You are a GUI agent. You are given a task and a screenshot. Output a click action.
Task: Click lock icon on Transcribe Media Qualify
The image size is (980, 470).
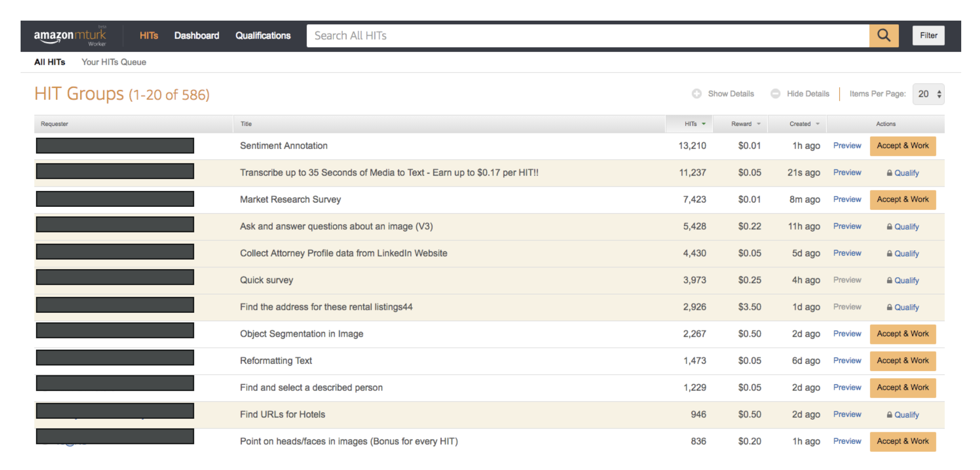click(889, 173)
